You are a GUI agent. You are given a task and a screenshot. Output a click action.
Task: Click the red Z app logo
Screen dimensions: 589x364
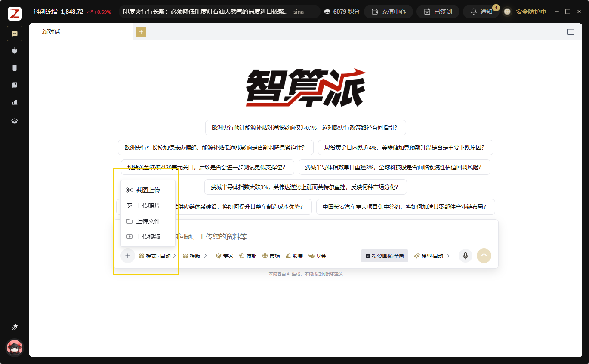coord(14,14)
